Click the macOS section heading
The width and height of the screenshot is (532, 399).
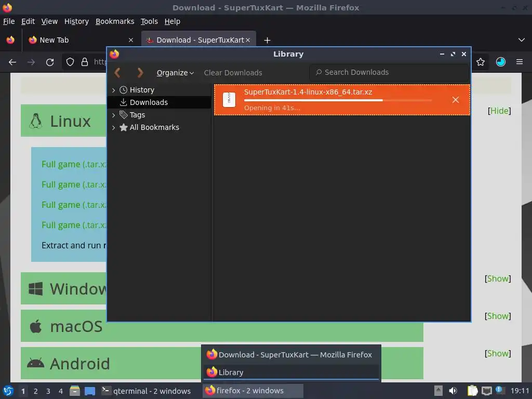76,326
